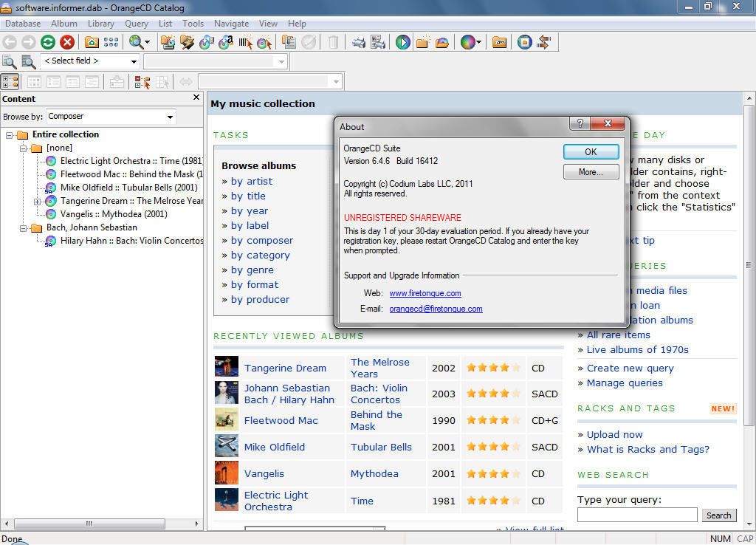
Task: Click the advanced find magnifier icon
Action: coord(29,62)
